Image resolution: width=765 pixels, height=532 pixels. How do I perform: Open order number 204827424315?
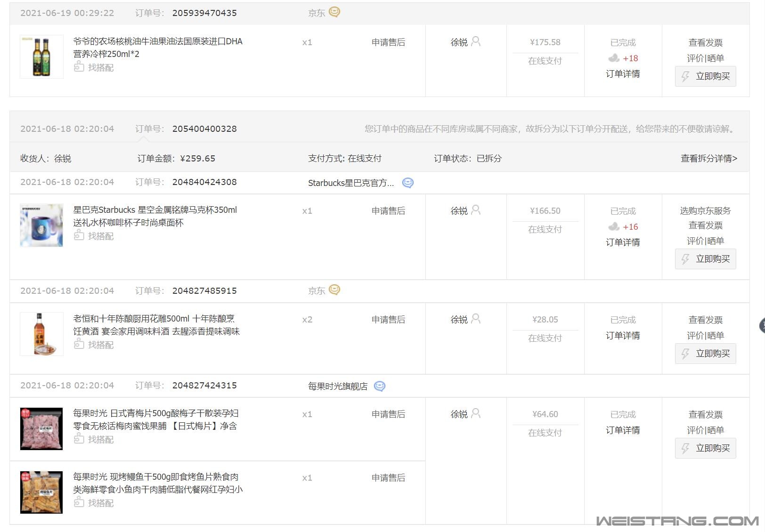tap(204, 386)
